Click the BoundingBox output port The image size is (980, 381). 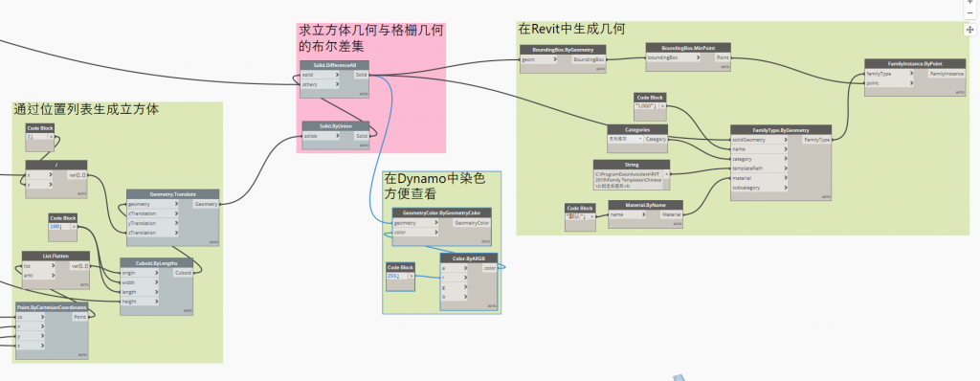coord(590,59)
